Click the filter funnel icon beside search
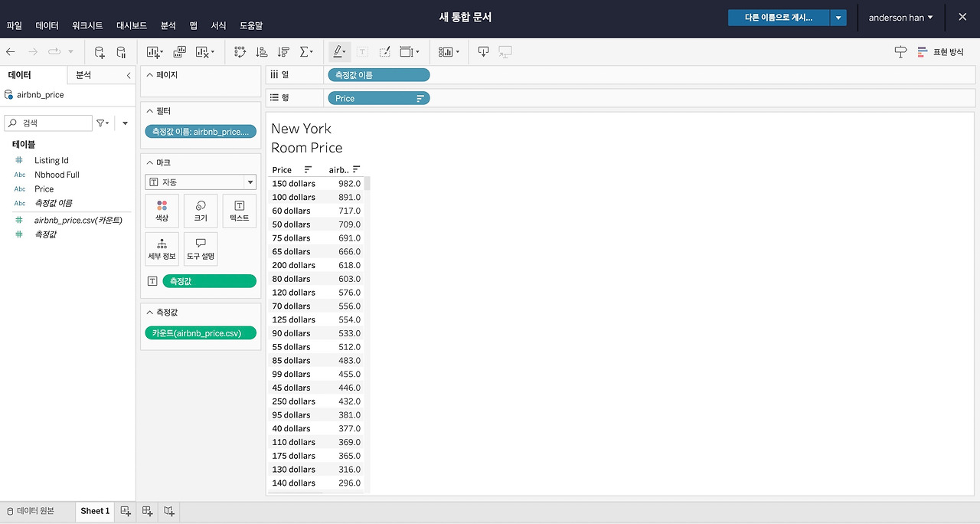Image resolution: width=980 pixels, height=524 pixels. [102, 123]
